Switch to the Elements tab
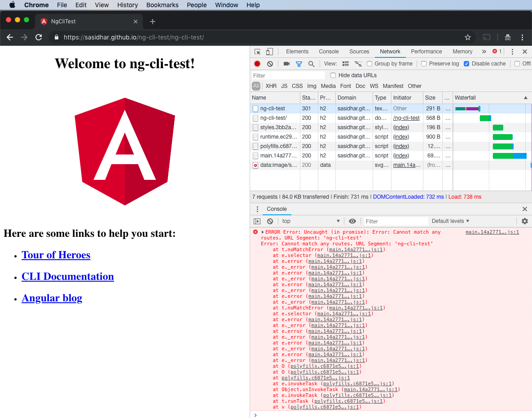Screen dimensions: 532x418 click(x=297, y=52)
